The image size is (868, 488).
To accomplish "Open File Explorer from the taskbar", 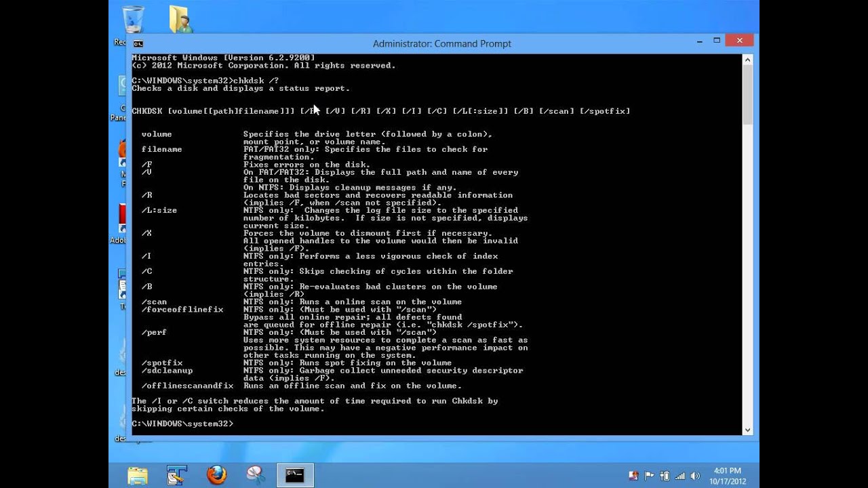I will [138, 474].
